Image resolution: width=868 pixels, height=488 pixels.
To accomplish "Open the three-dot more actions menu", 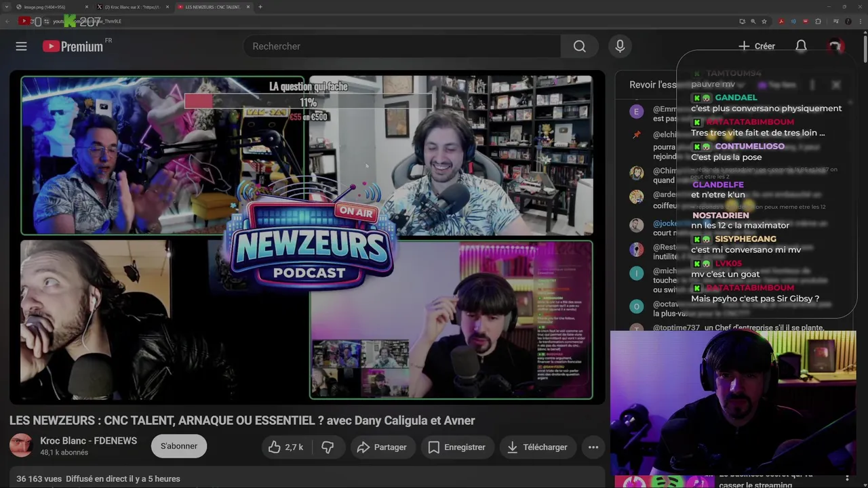I will click(x=593, y=447).
